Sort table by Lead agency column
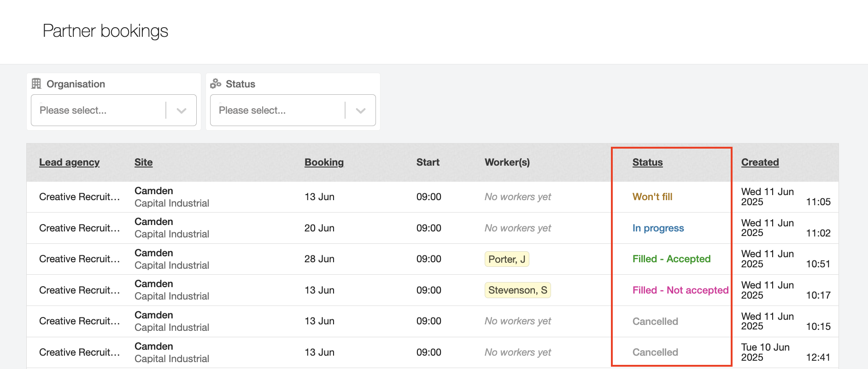868x369 pixels. click(69, 162)
